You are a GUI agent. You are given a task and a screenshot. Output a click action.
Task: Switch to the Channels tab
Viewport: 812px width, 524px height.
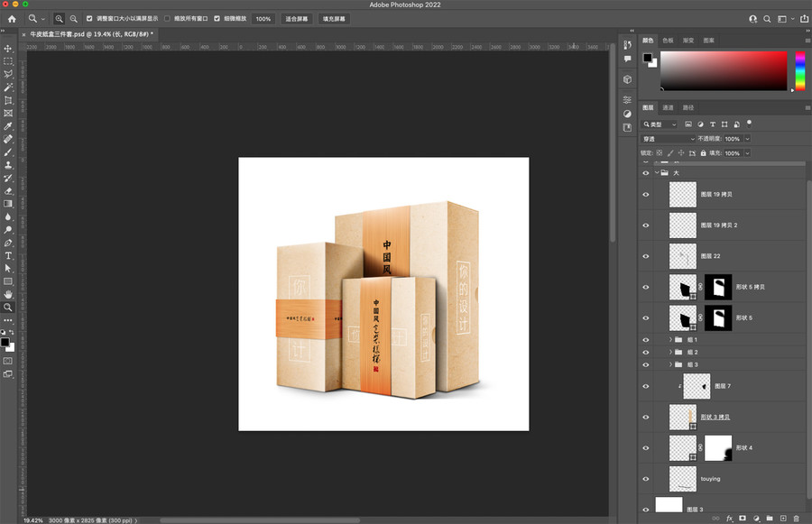[668, 107]
